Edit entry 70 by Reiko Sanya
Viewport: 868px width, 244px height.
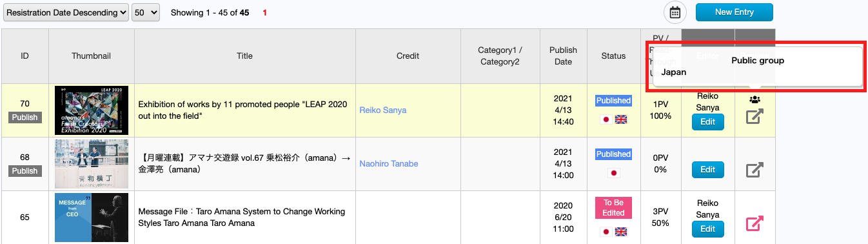pos(707,122)
